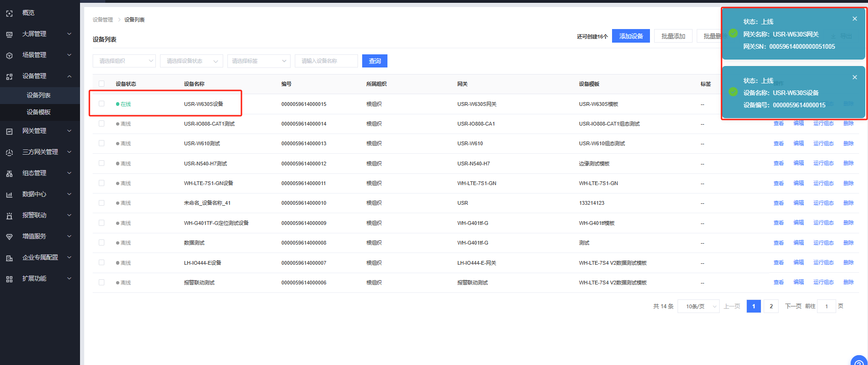
Task: Select 设备列表 in the sidebar
Action: tap(38, 95)
